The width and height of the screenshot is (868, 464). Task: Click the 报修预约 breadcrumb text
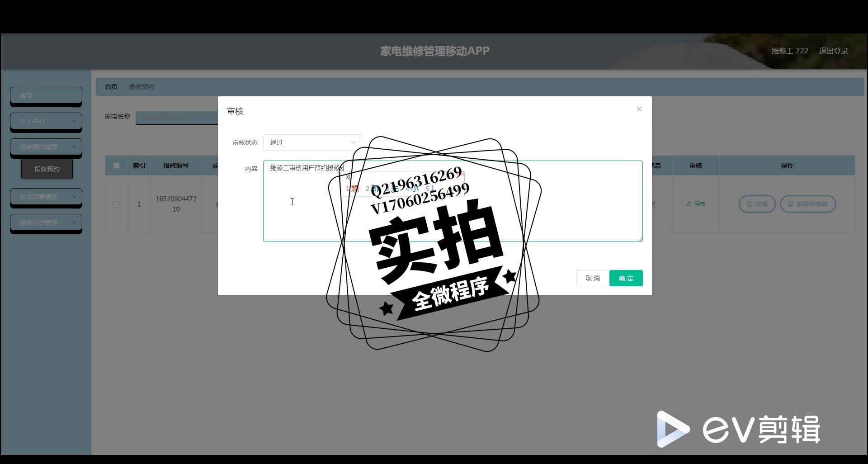141,87
